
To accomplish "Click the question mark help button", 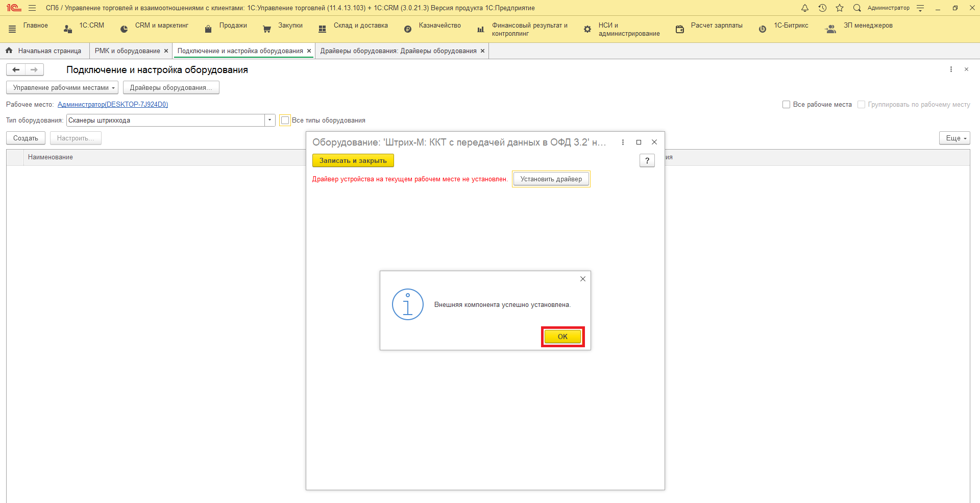I will (647, 160).
